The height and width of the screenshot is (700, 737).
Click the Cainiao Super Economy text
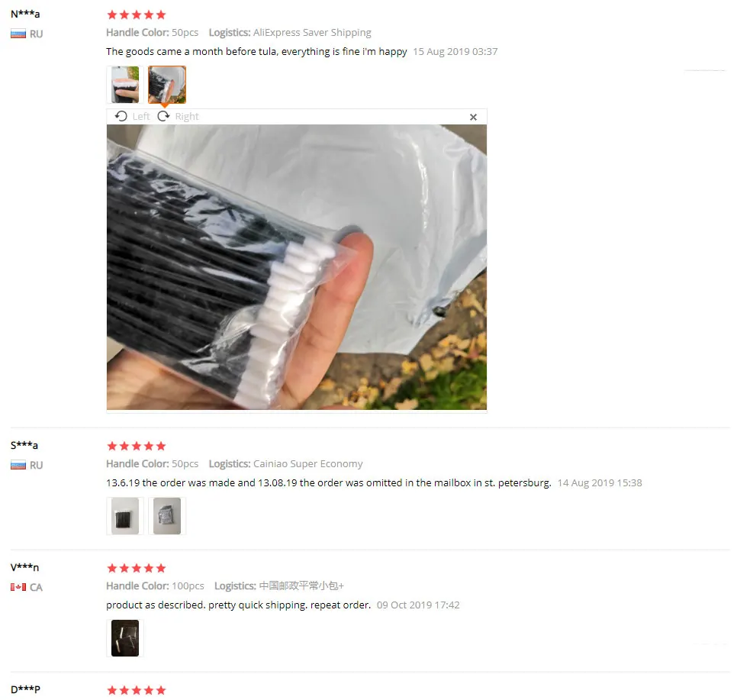(308, 464)
